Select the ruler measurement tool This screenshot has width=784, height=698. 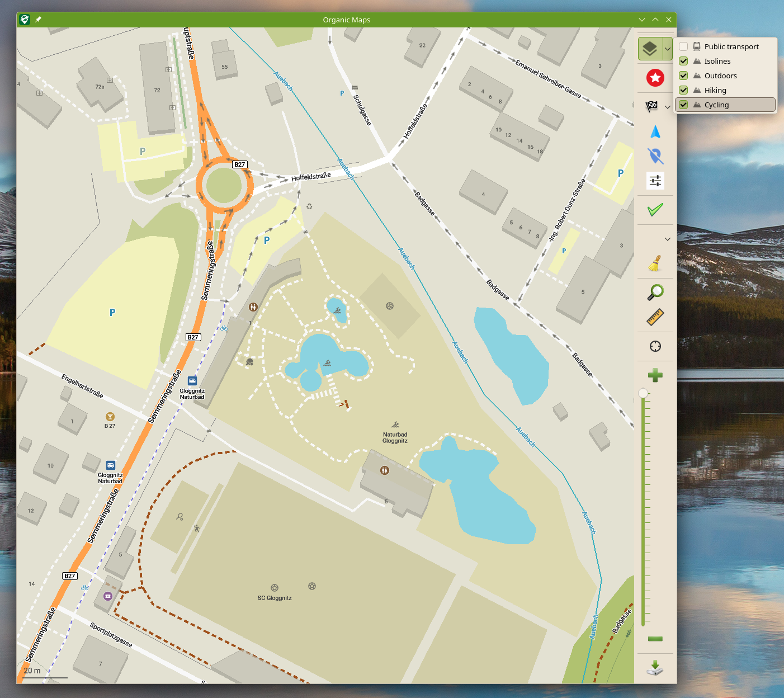point(655,317)
